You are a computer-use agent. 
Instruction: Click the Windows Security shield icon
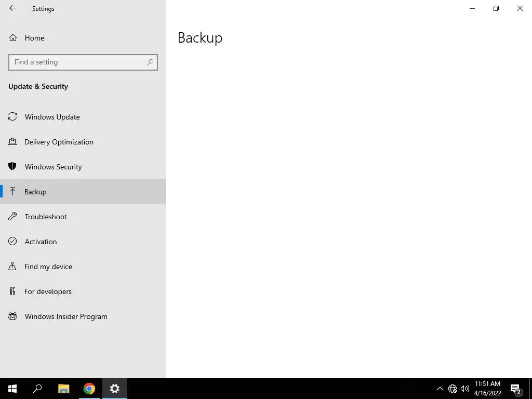(x=12, y=166)
